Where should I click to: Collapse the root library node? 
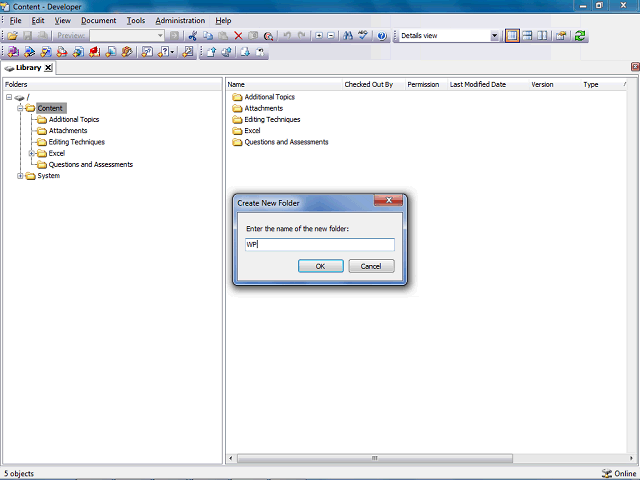point(9,97)
